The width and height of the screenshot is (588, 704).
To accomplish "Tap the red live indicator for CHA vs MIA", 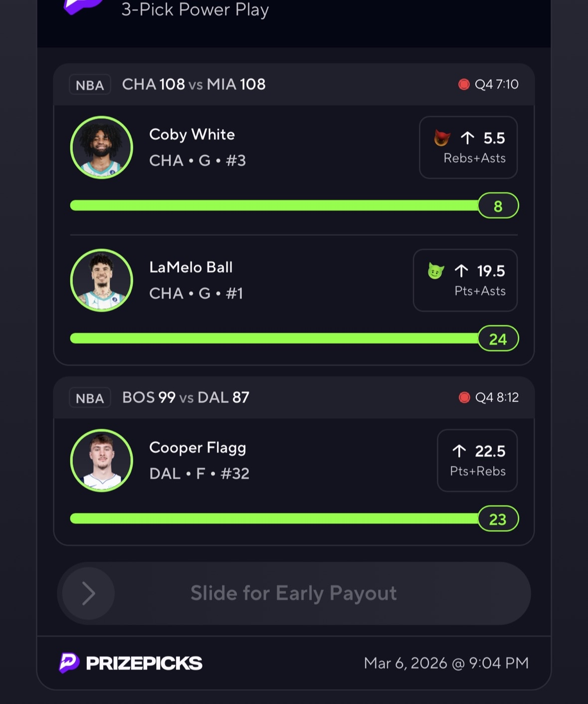I will (x=464, y=84).
